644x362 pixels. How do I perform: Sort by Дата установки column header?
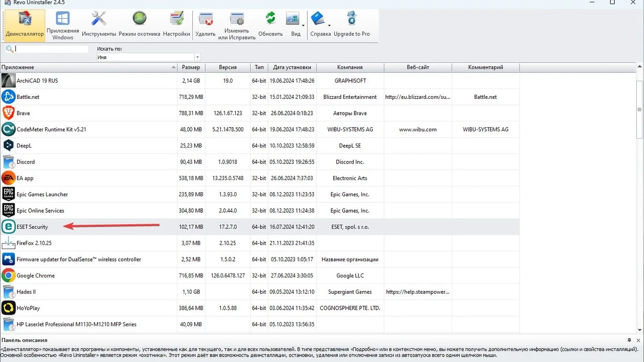(292, 67)
